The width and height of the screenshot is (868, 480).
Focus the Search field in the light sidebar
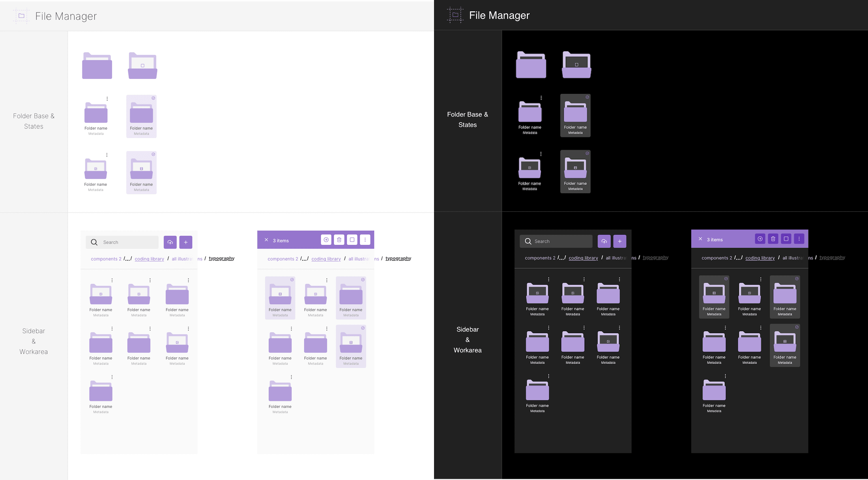pyautogui.click(x=122, y=242)
